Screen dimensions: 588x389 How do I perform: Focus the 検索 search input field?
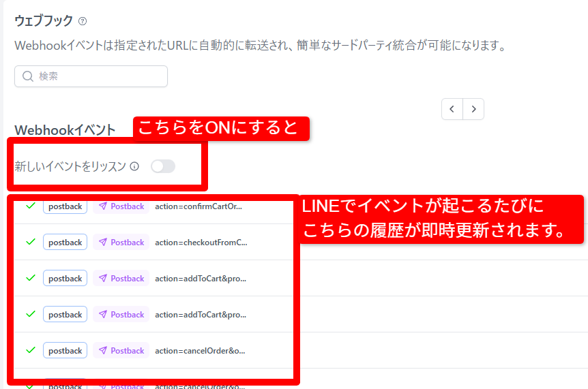pyautogui.click(x=95, y=76)
